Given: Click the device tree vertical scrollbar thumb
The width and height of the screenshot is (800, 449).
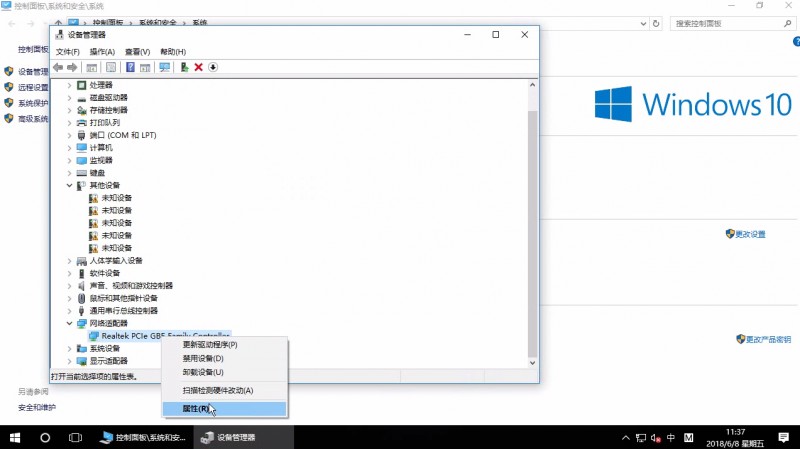Looking at the screenshot, I should pos(533,234).
